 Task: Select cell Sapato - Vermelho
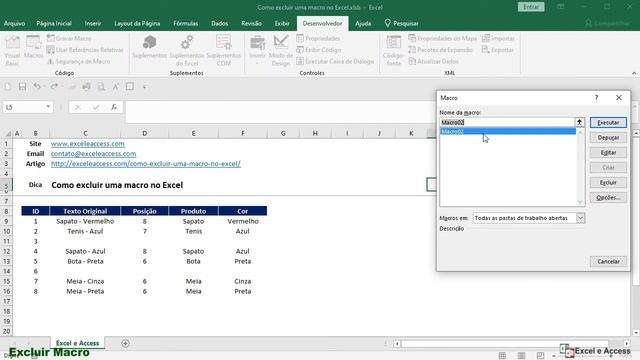tap(85, 221)
